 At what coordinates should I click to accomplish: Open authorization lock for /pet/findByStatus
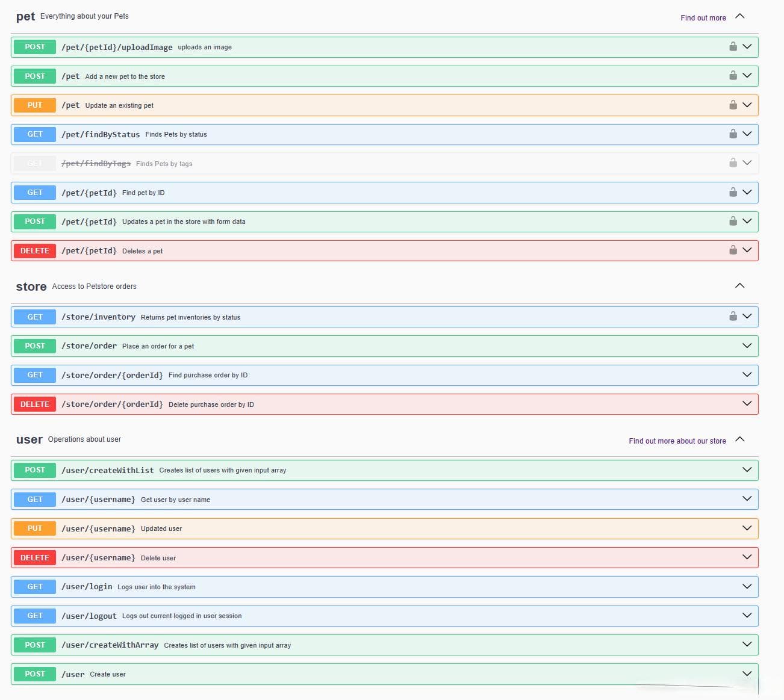(x=733, y=134)
